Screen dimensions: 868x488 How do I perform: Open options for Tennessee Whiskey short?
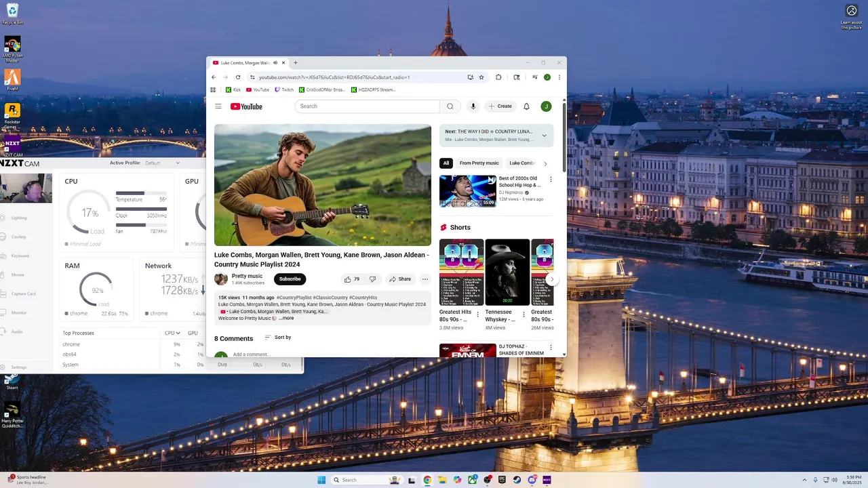pyautogui.click(x=524, y=314)
